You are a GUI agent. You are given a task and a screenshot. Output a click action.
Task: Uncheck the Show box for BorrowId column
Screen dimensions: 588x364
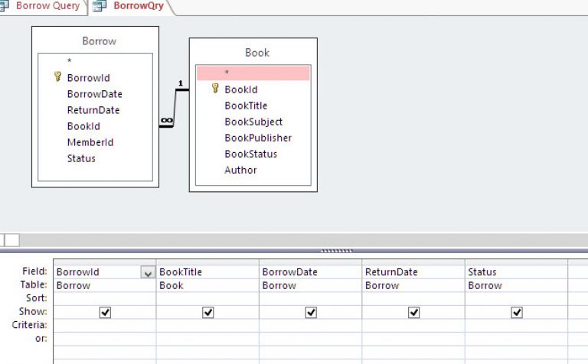pos(105,312)
